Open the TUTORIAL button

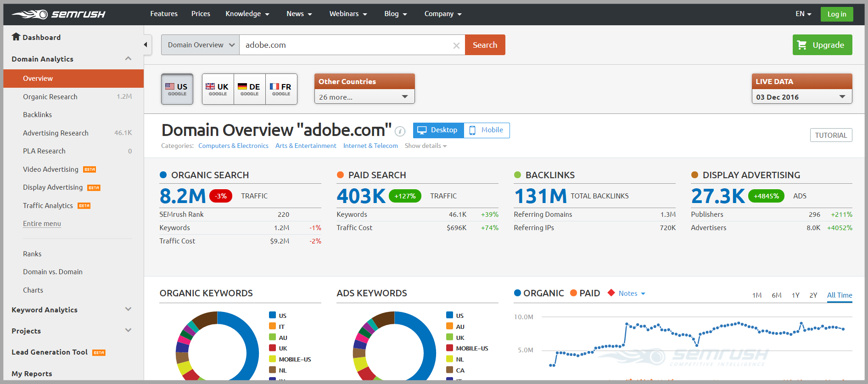tap(831, 135)
